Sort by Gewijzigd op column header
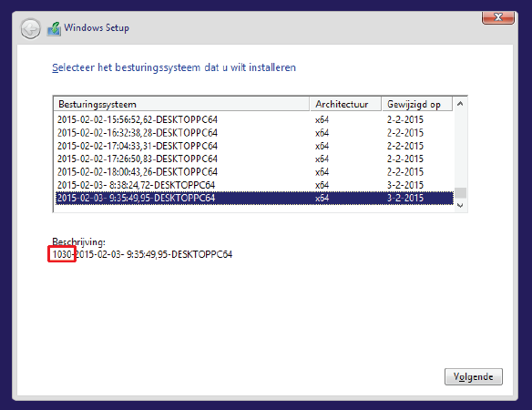The height and width of the screenshot is (410, 532). 417,104
